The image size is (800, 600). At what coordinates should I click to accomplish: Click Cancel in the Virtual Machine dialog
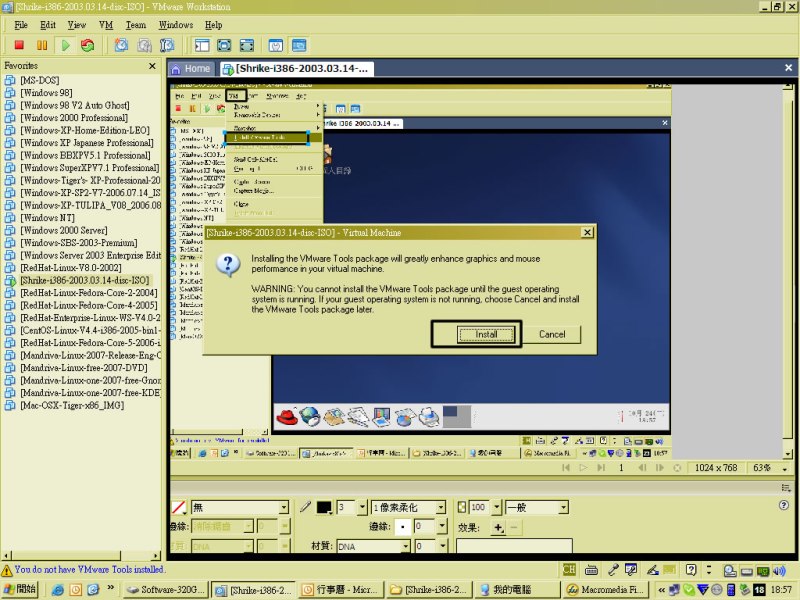click(x=552, y=335)
